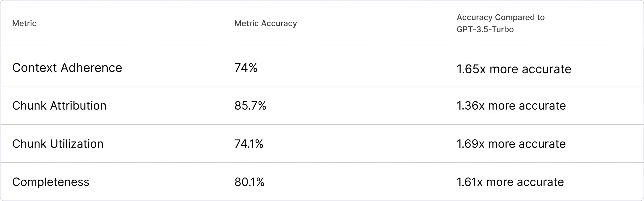Click the word Accuracy in middle header
644x201 pixels.
pyautogui.click(x=279, y=23)
